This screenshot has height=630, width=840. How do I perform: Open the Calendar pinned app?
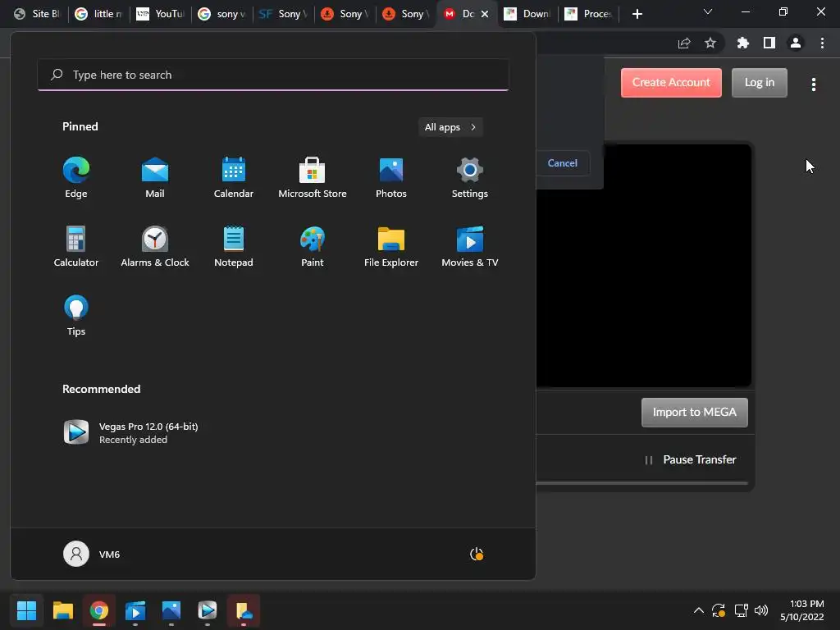(x=234, y=178)
